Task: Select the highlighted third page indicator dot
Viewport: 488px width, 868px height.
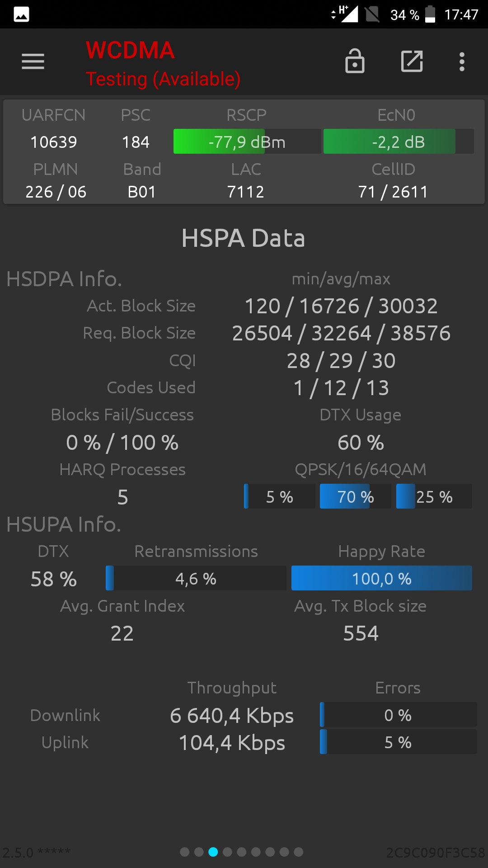Action: point(213,852)
